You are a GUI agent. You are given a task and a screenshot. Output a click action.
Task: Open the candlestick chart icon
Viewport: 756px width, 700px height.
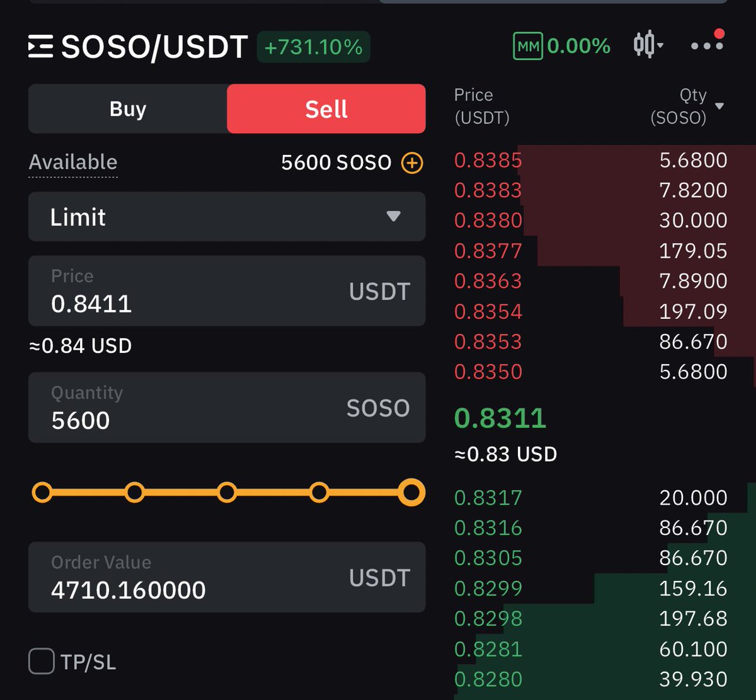coord(648,45)
